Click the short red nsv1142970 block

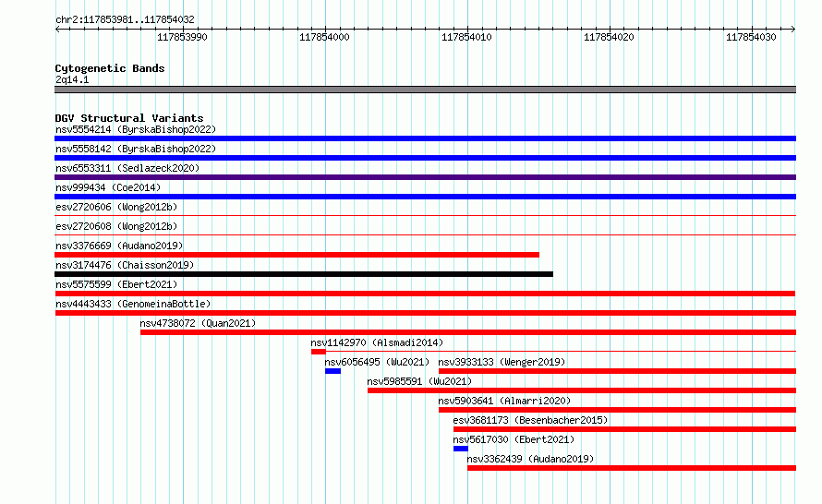[x=319, y=352]
